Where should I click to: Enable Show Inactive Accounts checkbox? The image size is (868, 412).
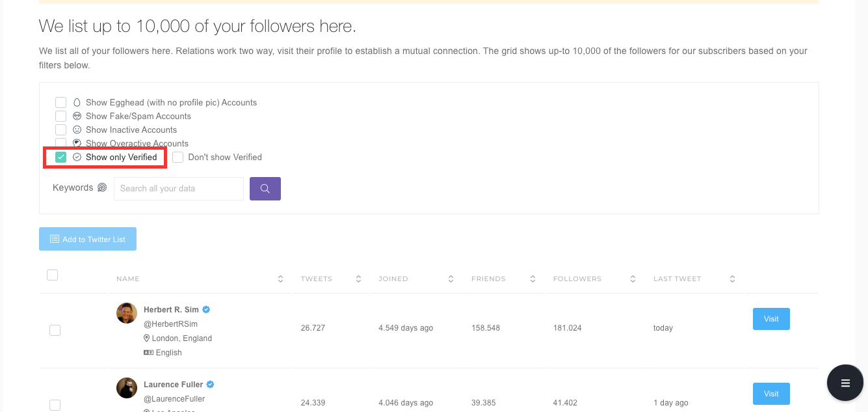click(x=60, y=130)
